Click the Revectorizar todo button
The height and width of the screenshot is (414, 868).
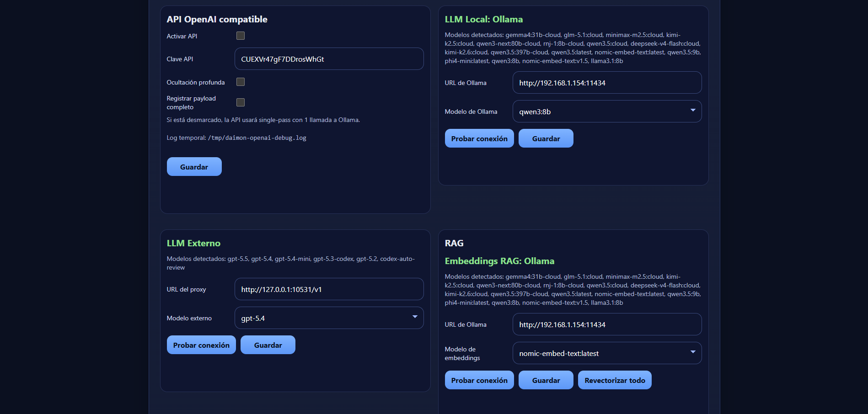point(615,380)
